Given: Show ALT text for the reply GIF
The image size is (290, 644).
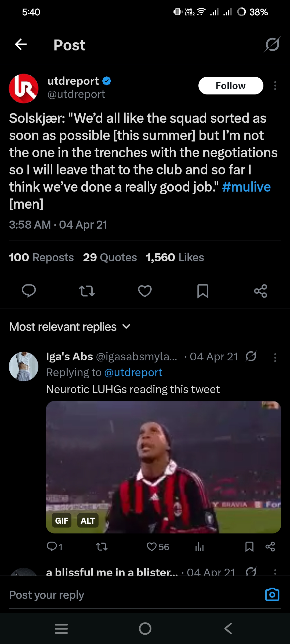Looking at the screenshot, I should pyautogui.click(x=88, y=521).
